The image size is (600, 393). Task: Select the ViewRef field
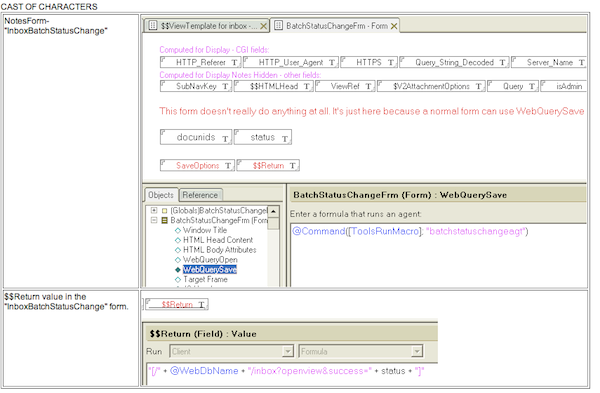tap(345, 86)
